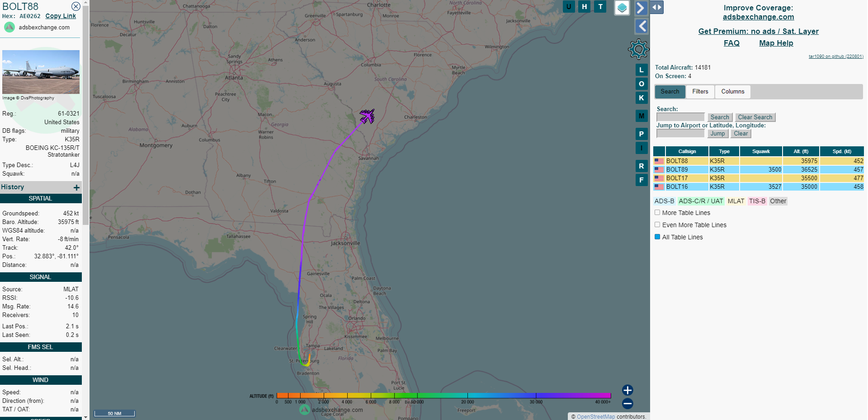868x420 pixels.
Task: Click the altitude color legend bar
Action: click(x=443, y=396)
